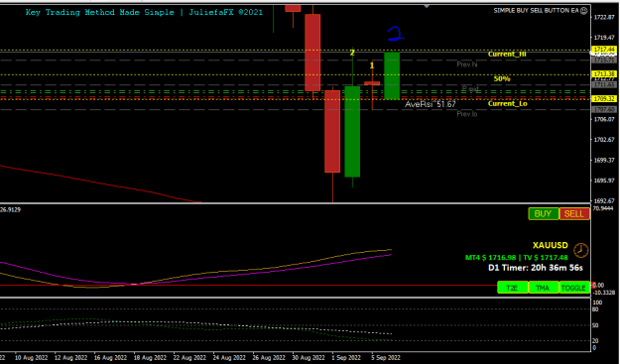Viewport: 620px width, 364px height.
Task: Click the 80 level on oscillator scale
Action: (x=596, y=309)
